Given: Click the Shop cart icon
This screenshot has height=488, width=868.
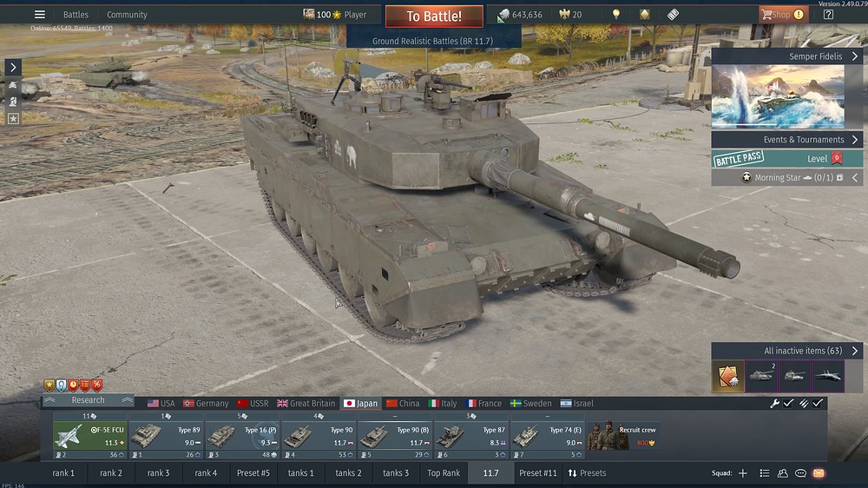Looking at the screenshot, I should pyautogui.click(x=766, y=15).
